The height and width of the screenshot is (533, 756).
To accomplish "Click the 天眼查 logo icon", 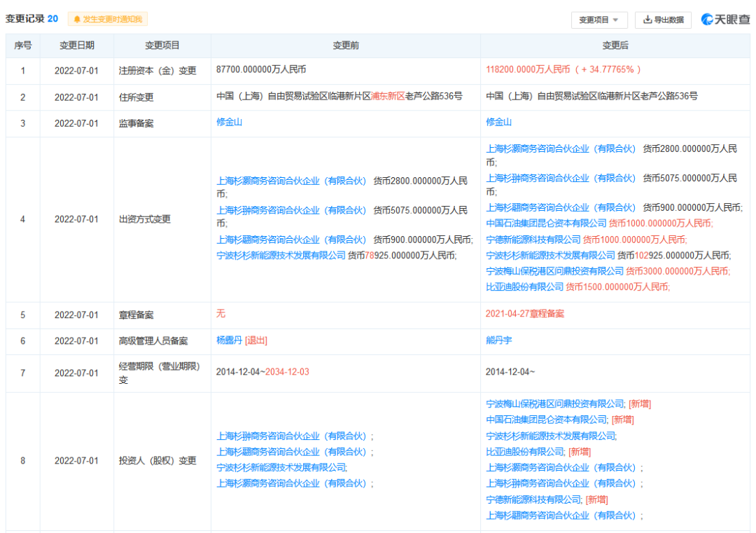I will [708, 20].
